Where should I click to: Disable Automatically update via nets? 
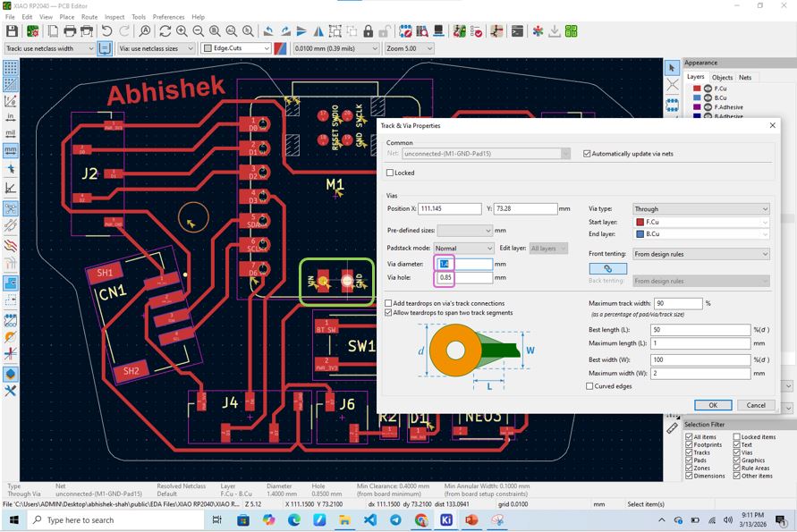point(587,154)
